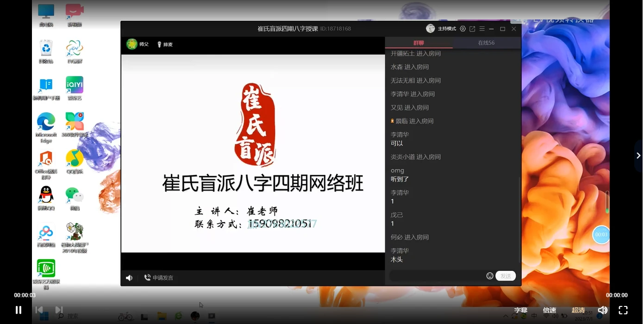The image size is (644, 324).
Task: Click the 崔氏盲派 red seal logo slide
Action: (x=256, y=125)
